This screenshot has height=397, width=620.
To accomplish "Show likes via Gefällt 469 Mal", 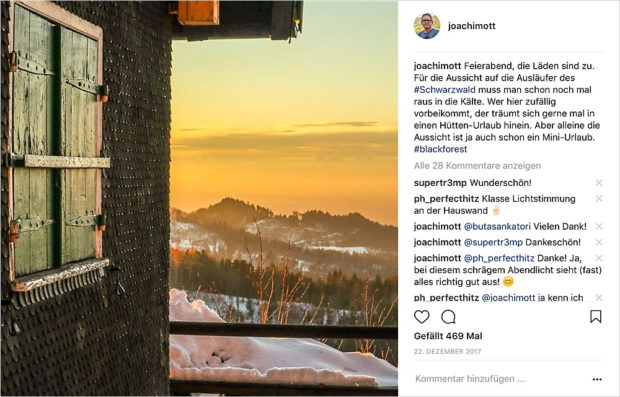I will tap(448, 336).
